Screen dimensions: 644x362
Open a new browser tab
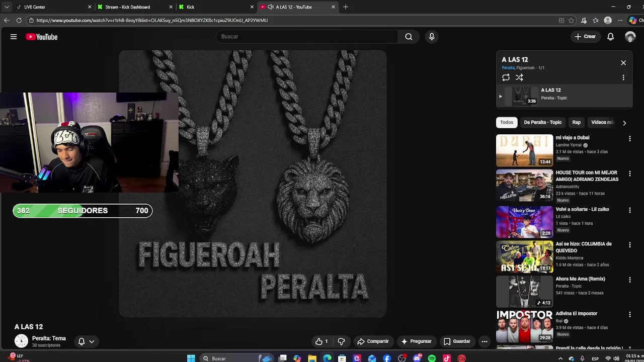coord(345,7)
